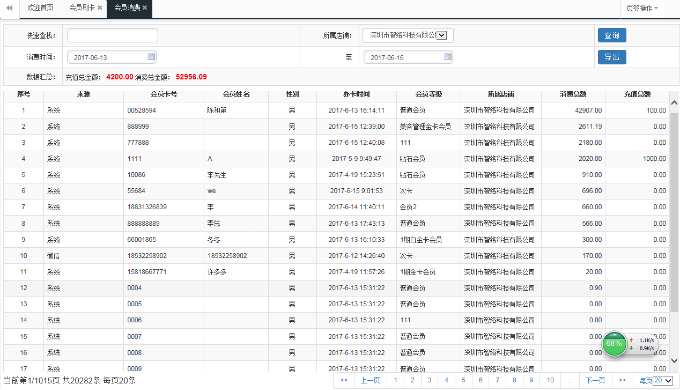Click card number 15818667771 in row 11
Viewport: 680px width, 390px height.
(x=147, y=272)
